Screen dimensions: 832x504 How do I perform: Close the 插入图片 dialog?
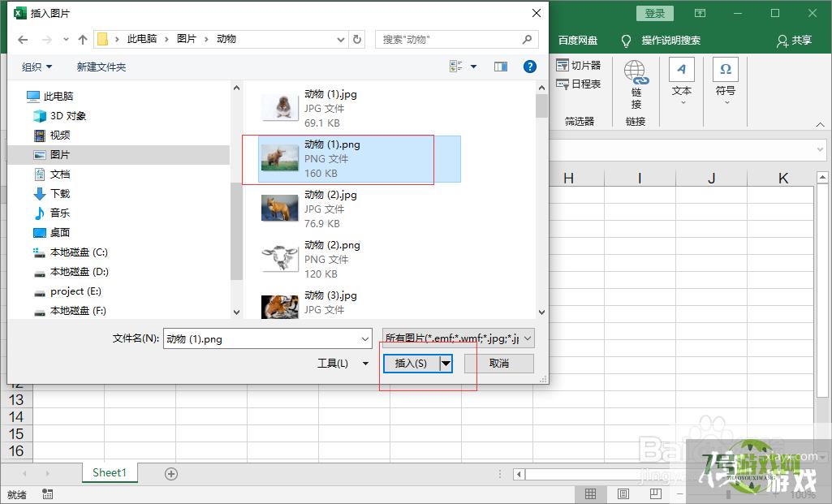(x=537, y=13)
